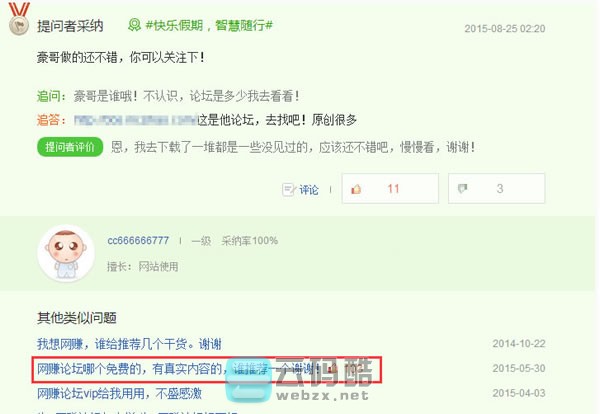The width and height of the screenshot is (600, 414).
Task: Click the 评论 link
Action: coord(308,190)
